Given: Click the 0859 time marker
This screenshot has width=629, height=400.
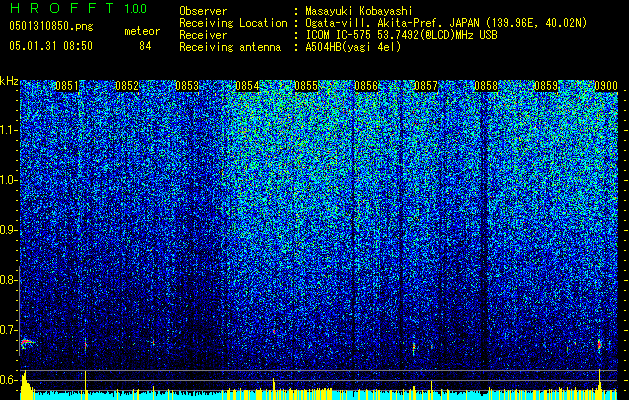Looking at the screenshot, I should (546, 86).
